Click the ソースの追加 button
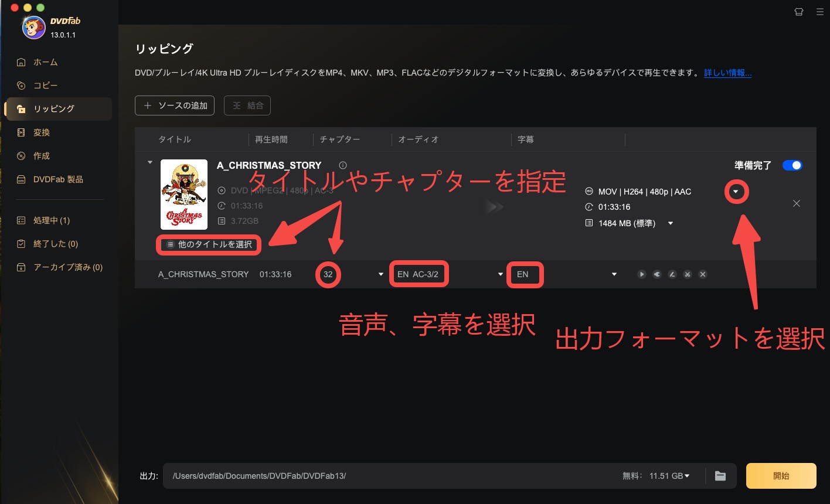830x504 pixels. click(175, 105)
